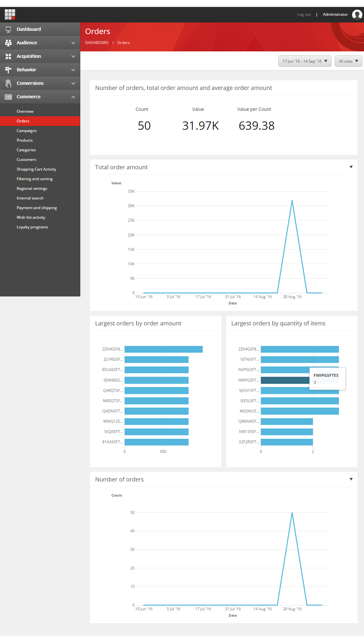The width and height of the screenshot is (364, 644).
Task: Go to Commerce Overview page
Action: click(25, 111)
